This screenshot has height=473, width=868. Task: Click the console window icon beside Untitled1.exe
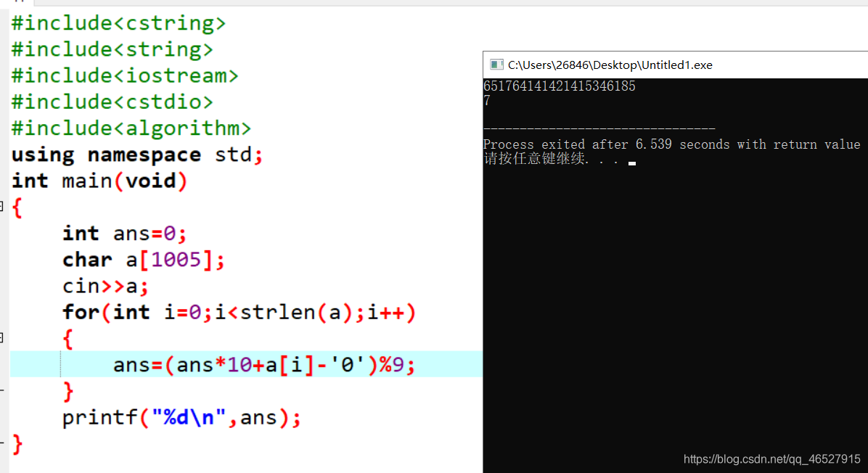click(x=496, y=65)
